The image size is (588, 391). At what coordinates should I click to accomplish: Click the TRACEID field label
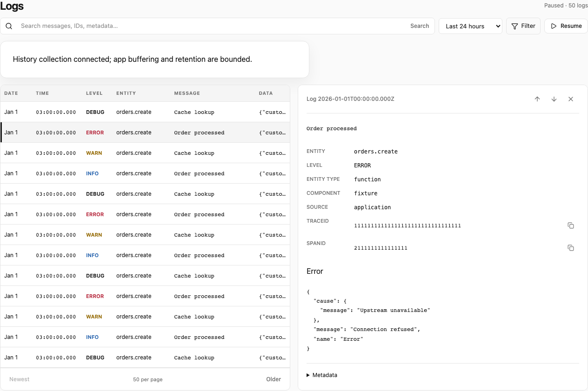(x=318, y=221)
